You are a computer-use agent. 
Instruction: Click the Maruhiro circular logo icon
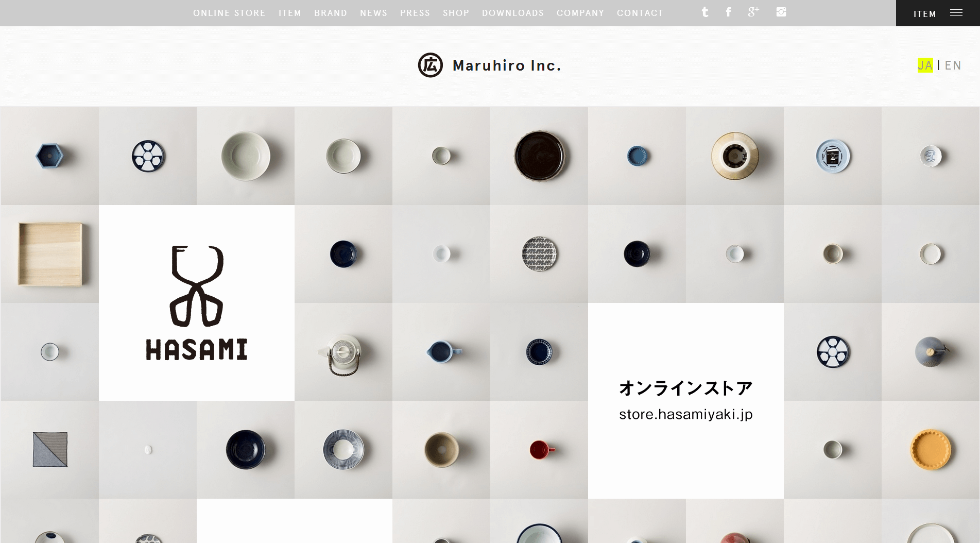(431, 65)
